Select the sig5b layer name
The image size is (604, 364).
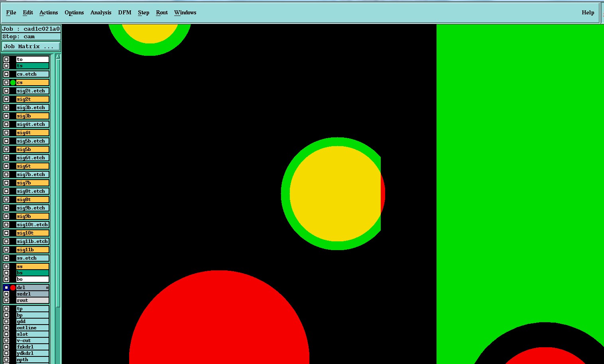coord(33,149)
